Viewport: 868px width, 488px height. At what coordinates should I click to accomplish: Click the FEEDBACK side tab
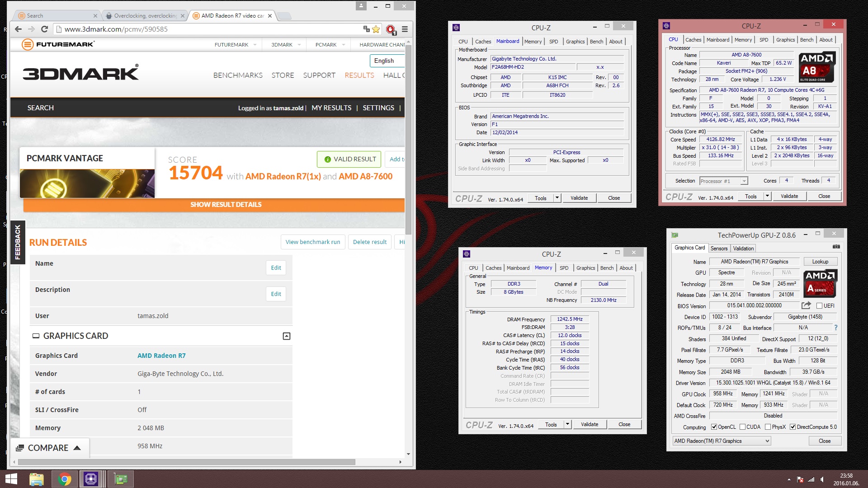[18, 242]
